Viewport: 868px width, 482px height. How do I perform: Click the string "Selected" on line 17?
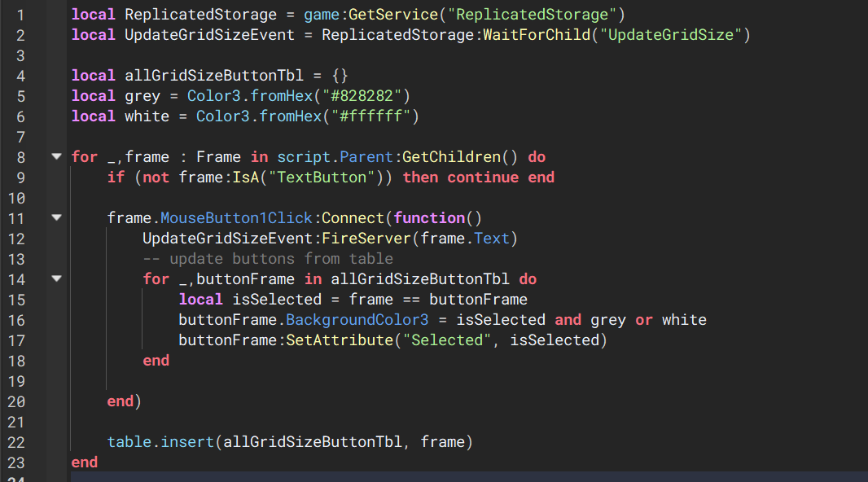pos(445,340)
